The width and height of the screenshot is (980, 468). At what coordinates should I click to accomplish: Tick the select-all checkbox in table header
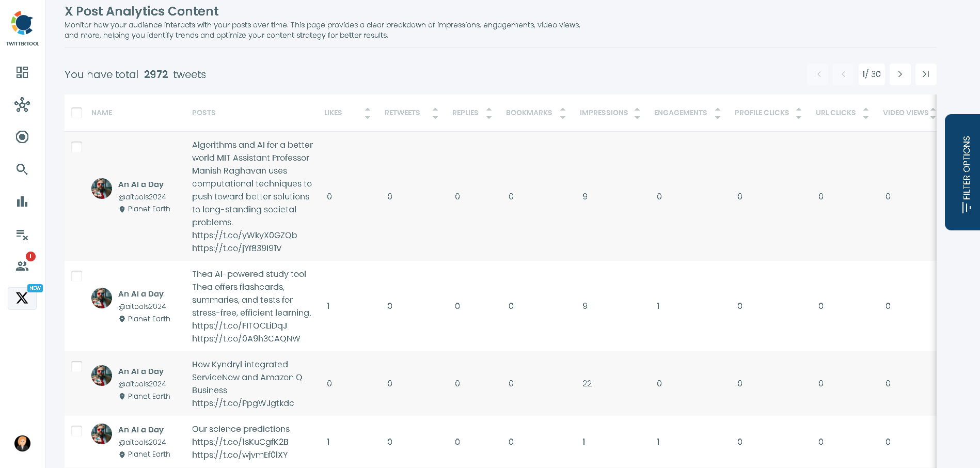(x=77, y=113)
